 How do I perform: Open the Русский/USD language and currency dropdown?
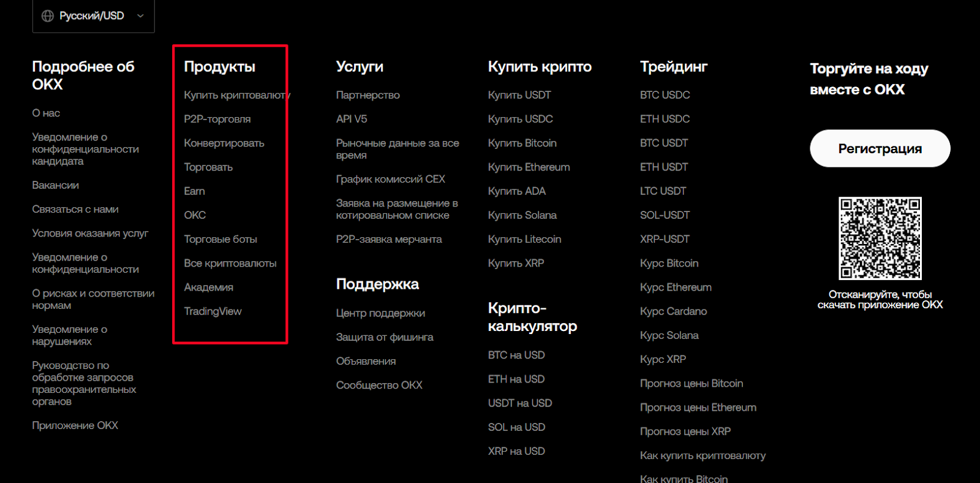point(93,16)
